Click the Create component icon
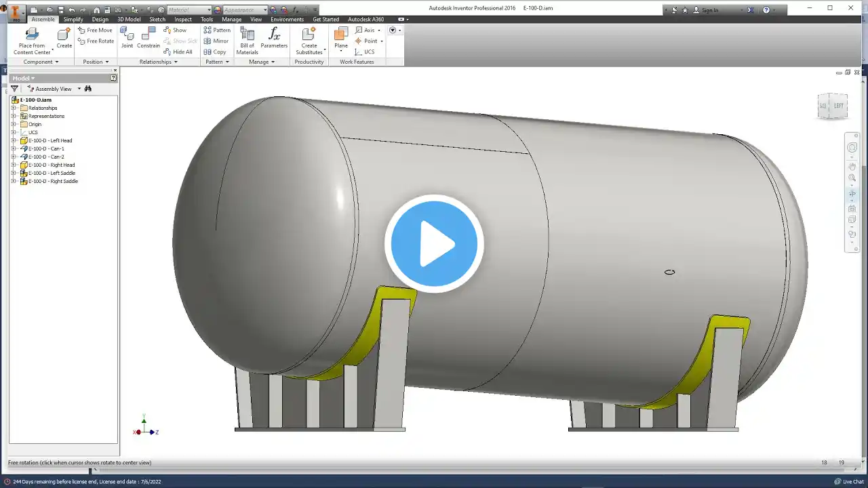 pyautogui.click(x=64, y=39)
